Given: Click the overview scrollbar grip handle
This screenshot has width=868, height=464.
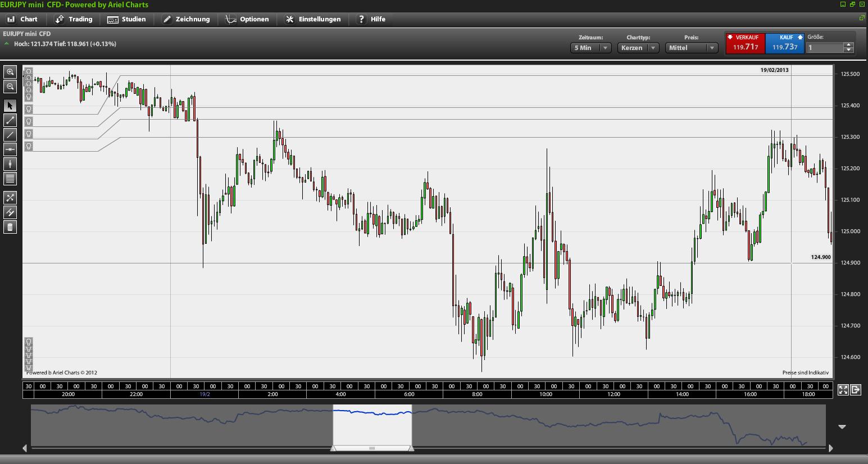Looking at the screenshot, I should point(372,448).
